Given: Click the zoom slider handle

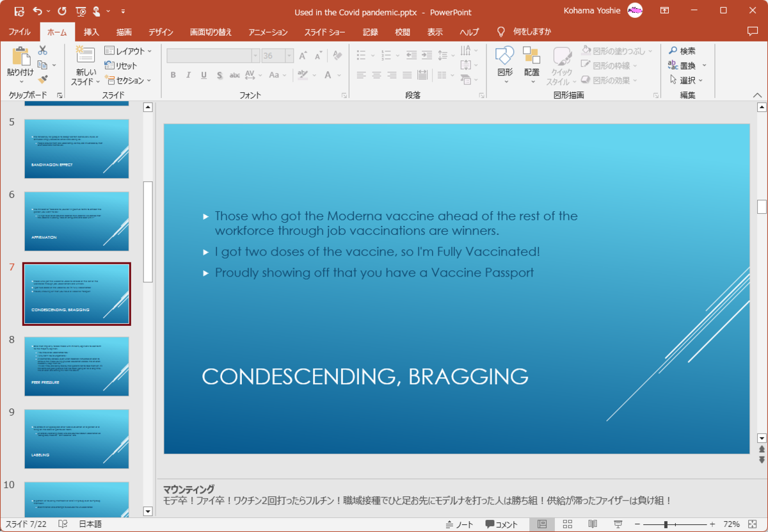Looking at the screenshot, I should (x=666, y=524).
